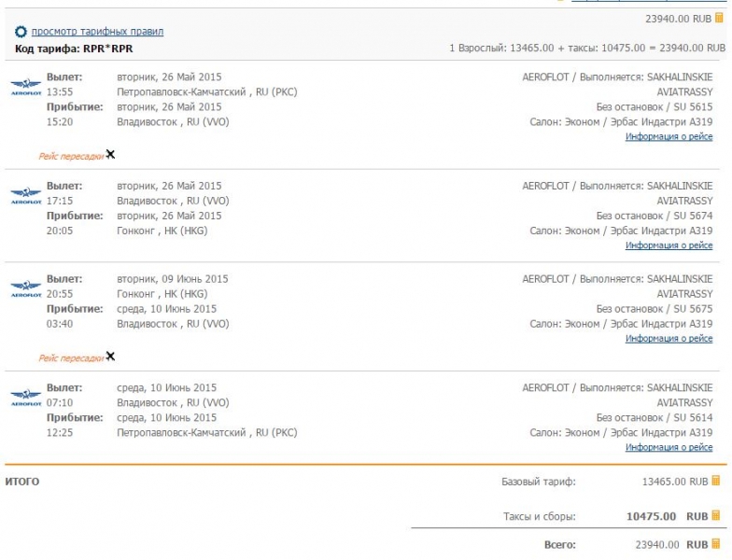
Task: Open Информация о рейсе for flight SU 5674
Action: 669,245
